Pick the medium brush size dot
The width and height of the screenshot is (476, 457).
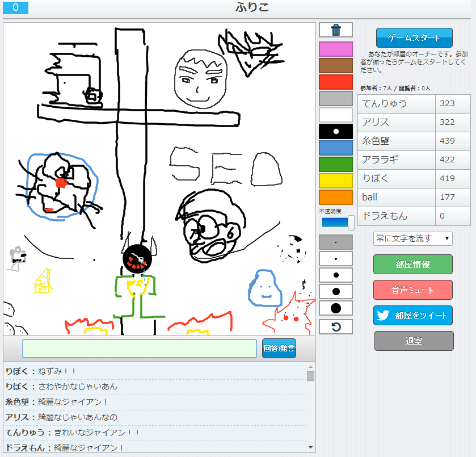[336, 275]
